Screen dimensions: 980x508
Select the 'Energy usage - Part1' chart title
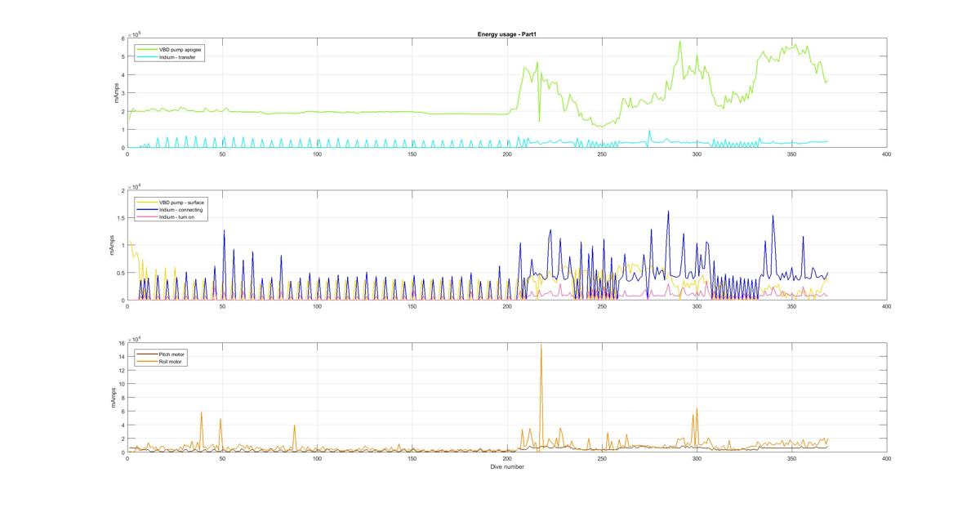[x=506, y=33]
